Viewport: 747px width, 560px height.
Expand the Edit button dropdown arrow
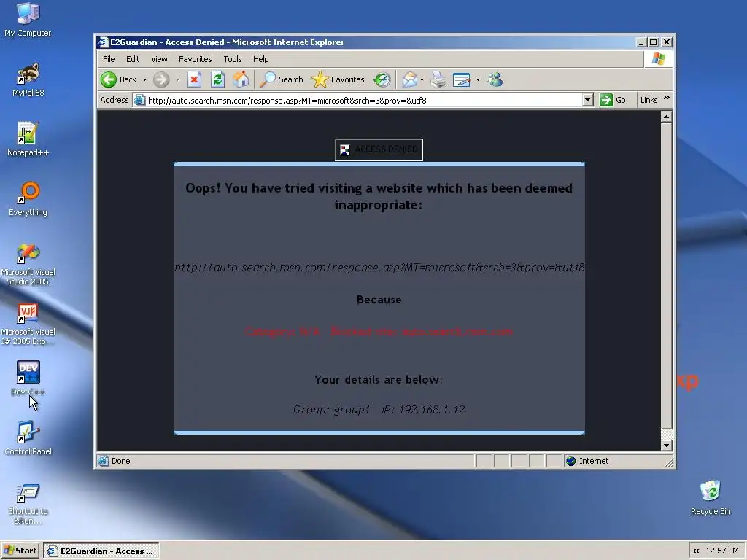[478, 79]
